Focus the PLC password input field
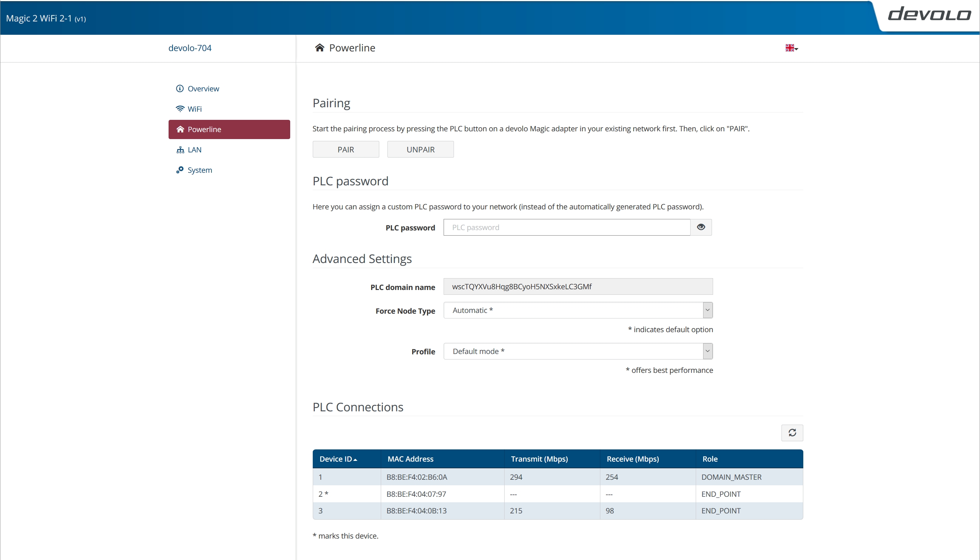The height and width of the screenshot is (560, 980). point(566,227)
